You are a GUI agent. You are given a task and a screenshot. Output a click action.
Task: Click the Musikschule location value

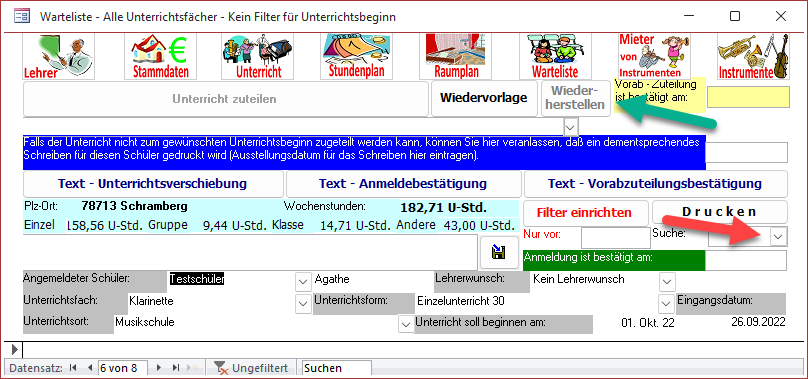click(x=145, y=322)
